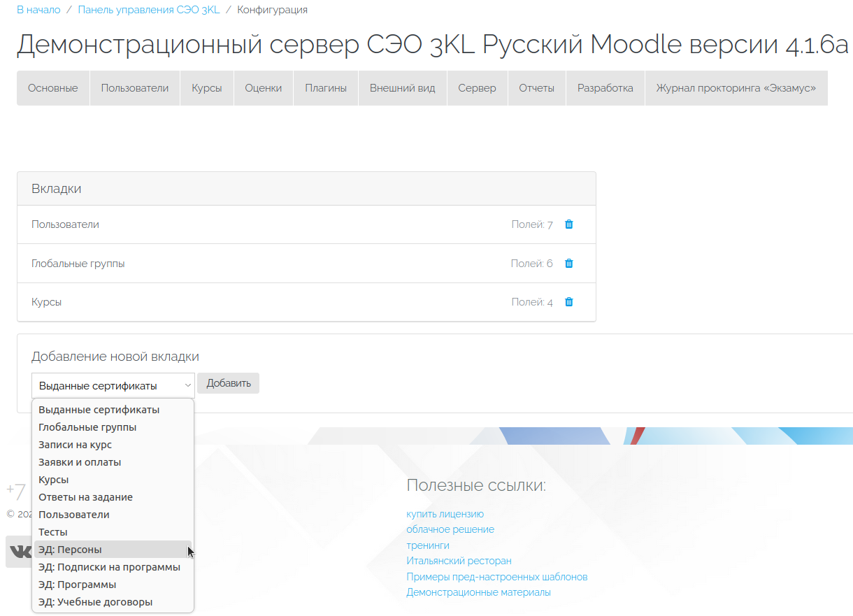Viewport: 853px width, 616px height.
Task: Click the Вкладки panel header
Action: pos(306,189)
